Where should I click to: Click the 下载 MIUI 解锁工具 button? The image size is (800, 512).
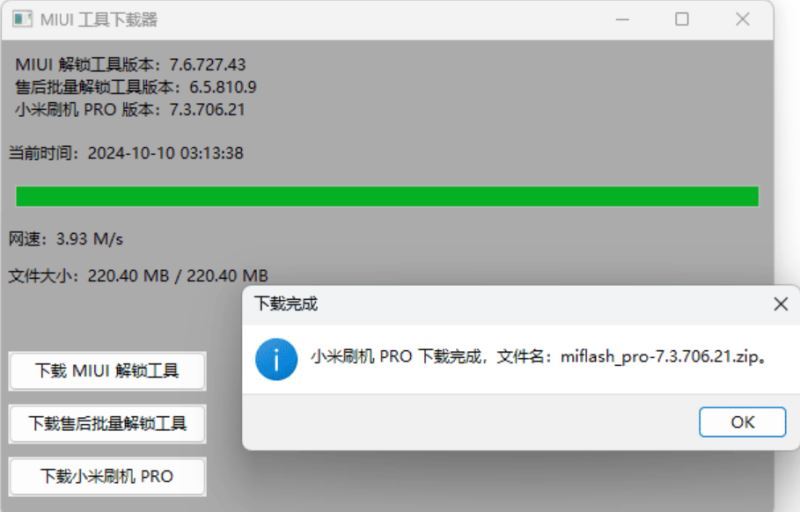click(x=107, y=371)
